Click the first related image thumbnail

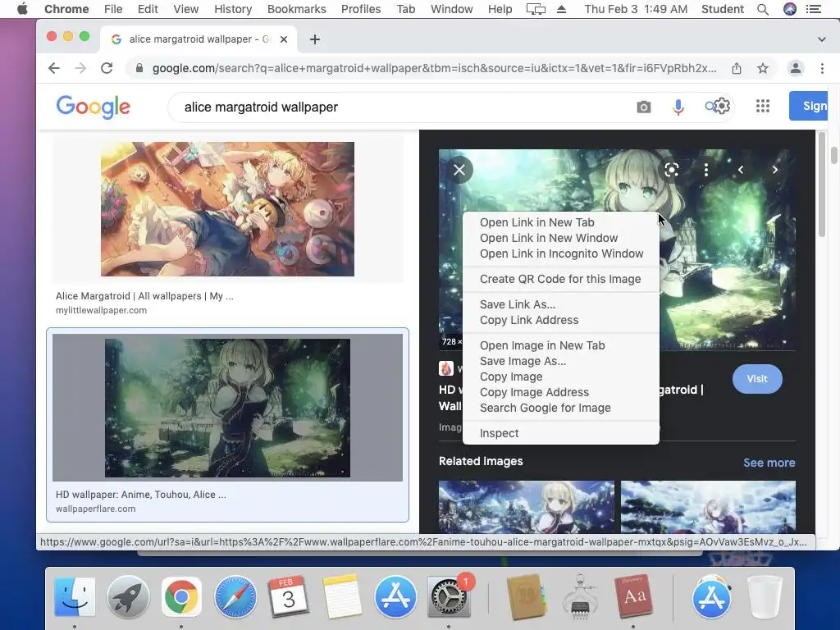[x=526, y=507]
